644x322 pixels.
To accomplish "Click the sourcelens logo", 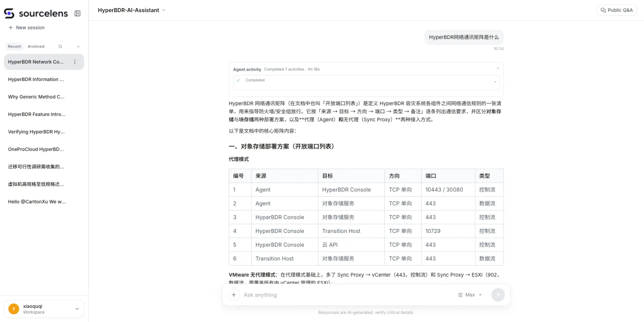I will tap(36, 13).
